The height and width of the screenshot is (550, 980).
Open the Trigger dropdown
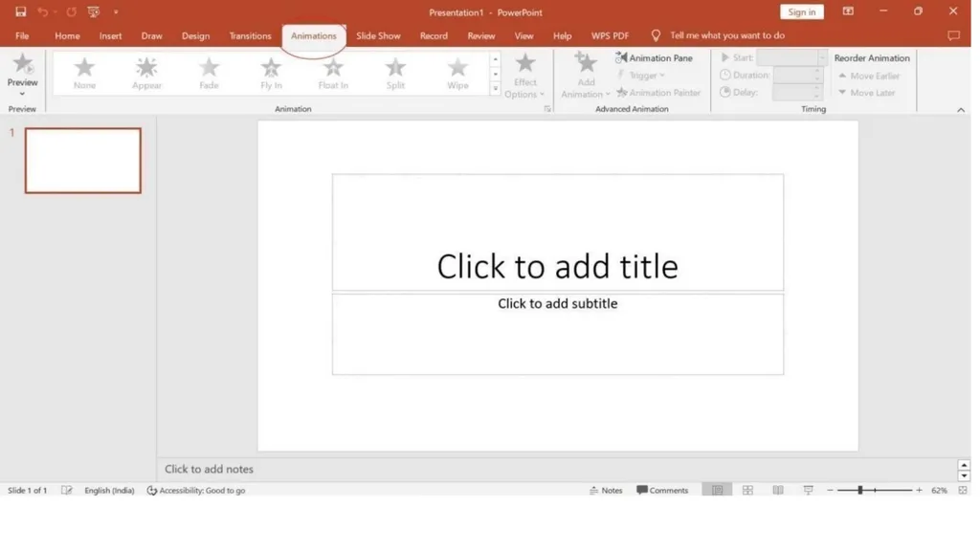pos(640,75)
